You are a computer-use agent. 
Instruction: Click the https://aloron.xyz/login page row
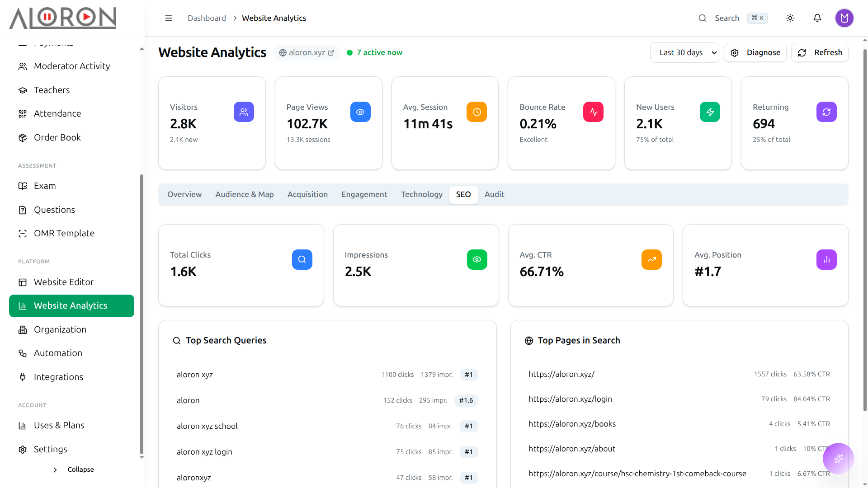(x=679, y=399)
